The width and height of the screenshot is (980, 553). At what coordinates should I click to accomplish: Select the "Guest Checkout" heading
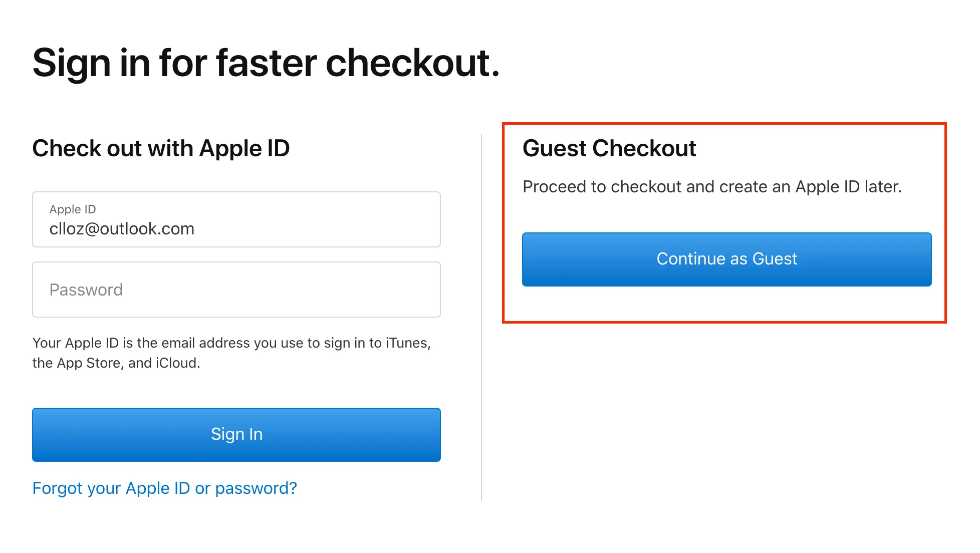point(609,148)
